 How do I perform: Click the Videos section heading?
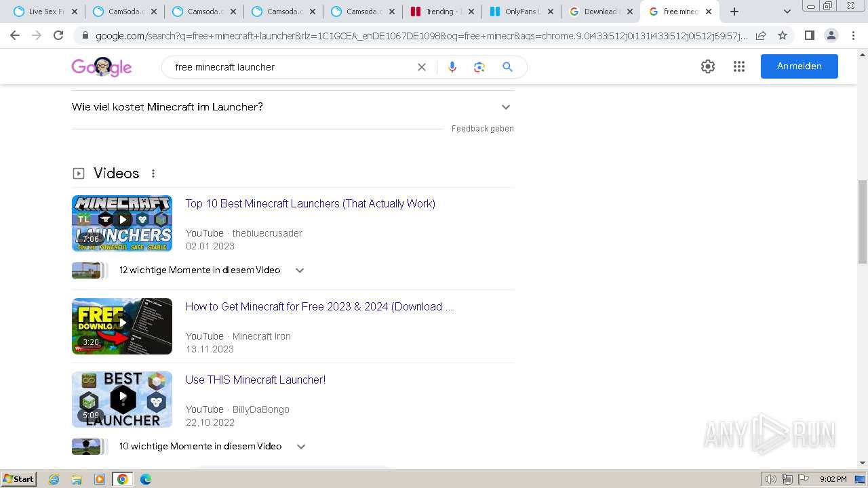click(x=116, y=174)
